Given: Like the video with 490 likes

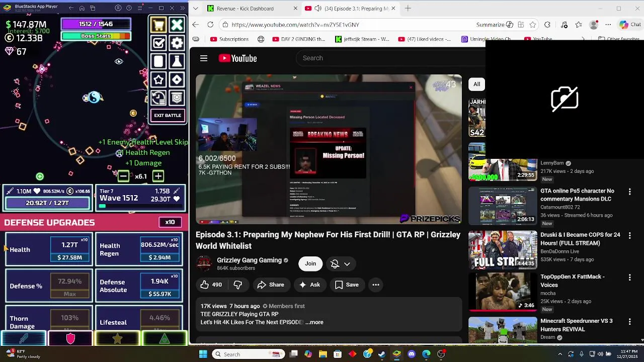Looking at the screenshot, I should pyautogui.click(x=211, y=285).
